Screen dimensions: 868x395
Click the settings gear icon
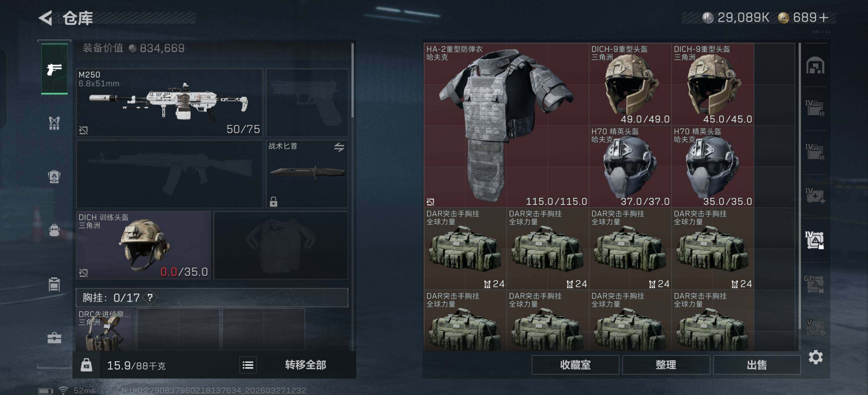[x=816, y=357]
